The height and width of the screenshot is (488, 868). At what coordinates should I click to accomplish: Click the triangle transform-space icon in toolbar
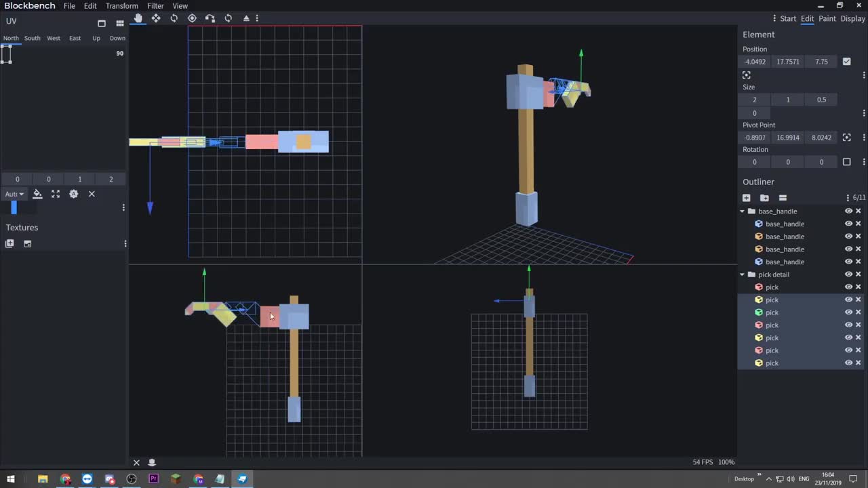click(246, 18)
